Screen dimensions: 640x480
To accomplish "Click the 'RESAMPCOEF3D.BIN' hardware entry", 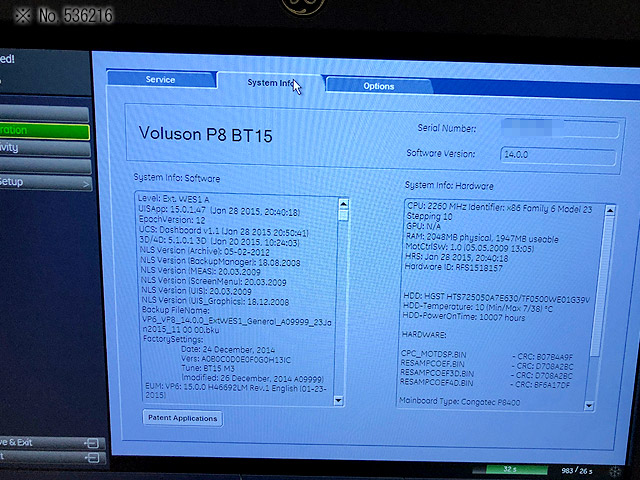I will [437, 373].
